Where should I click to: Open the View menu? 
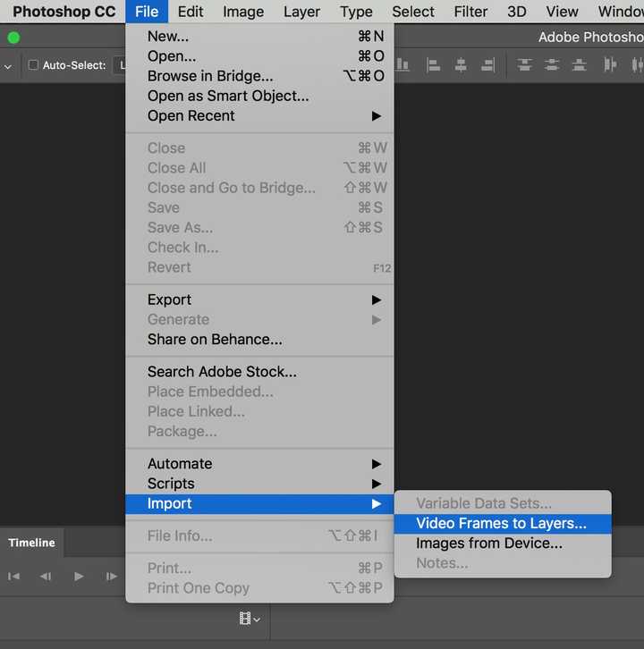[562, 12]
